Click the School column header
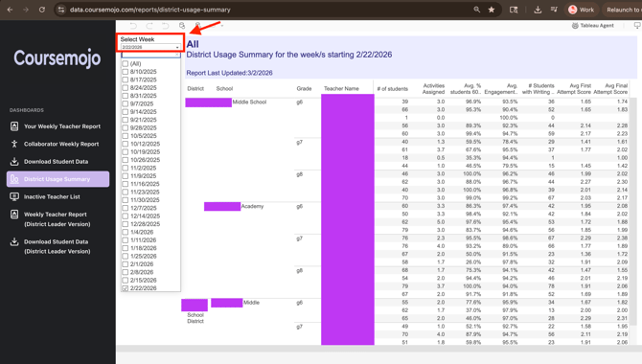The image size is (642, 364). 224,88
